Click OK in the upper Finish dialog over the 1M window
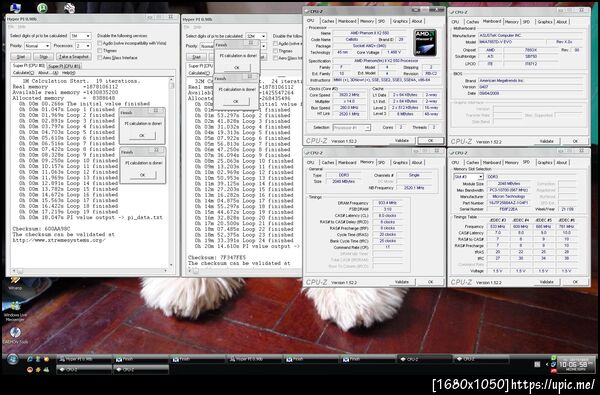This screenshot has height=395, width=600. (x=142, y=135)
